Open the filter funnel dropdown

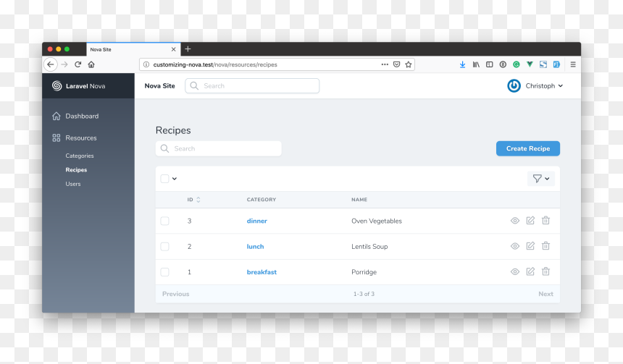[x=540, y=179]
